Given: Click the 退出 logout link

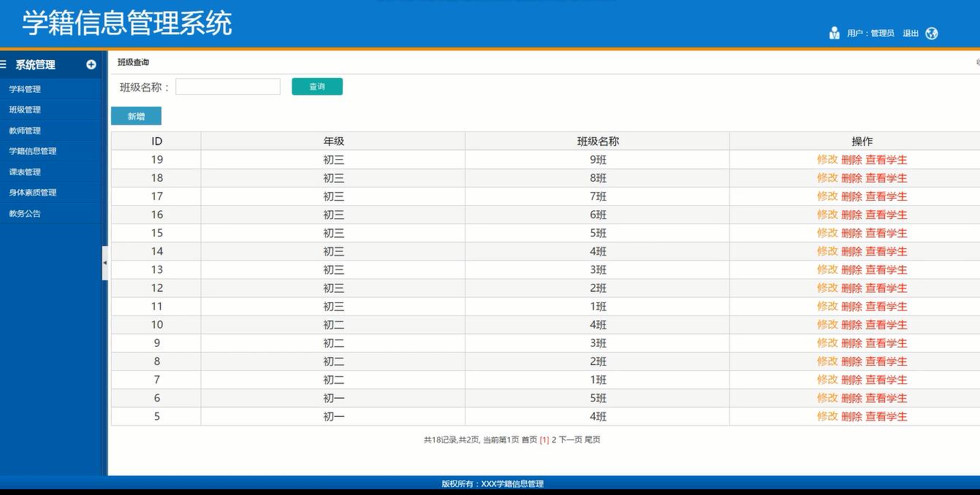Looking at the screenshot, I should [x=911, y=34].
